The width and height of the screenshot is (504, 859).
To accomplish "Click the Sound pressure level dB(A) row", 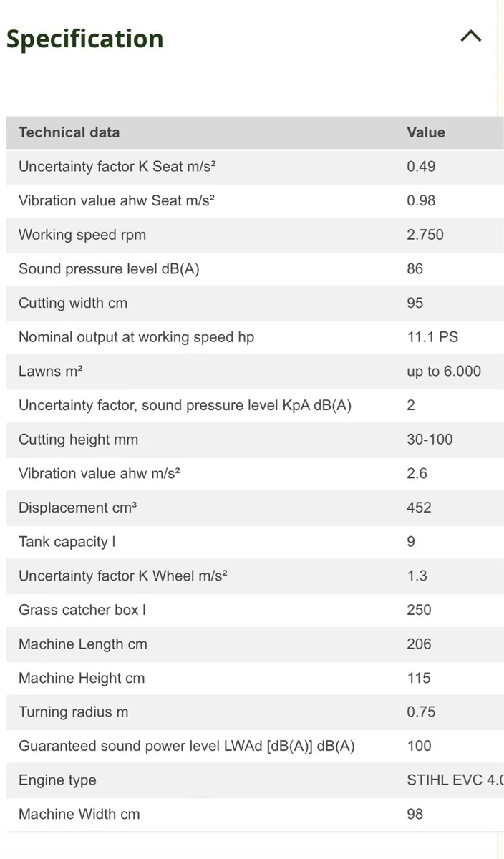I will 255,268.
